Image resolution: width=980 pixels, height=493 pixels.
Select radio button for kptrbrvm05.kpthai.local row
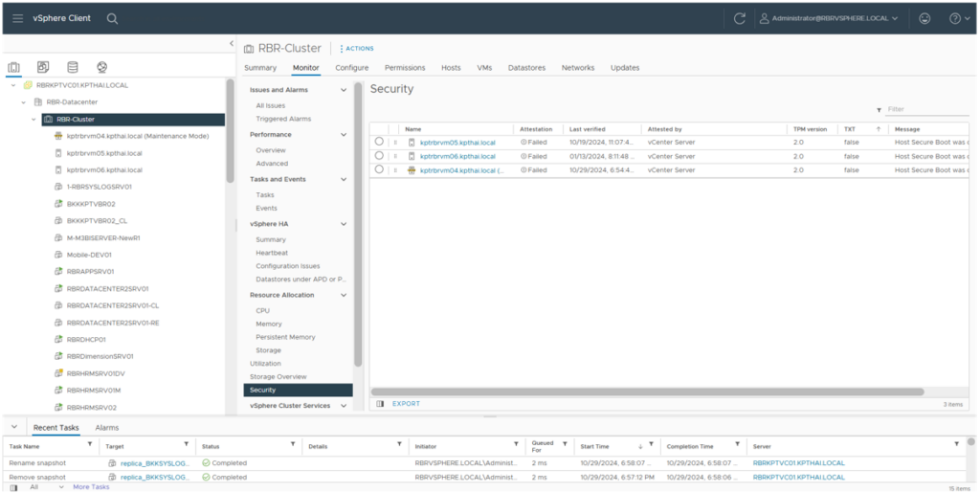pyautogui.click(x=379, y=142)
